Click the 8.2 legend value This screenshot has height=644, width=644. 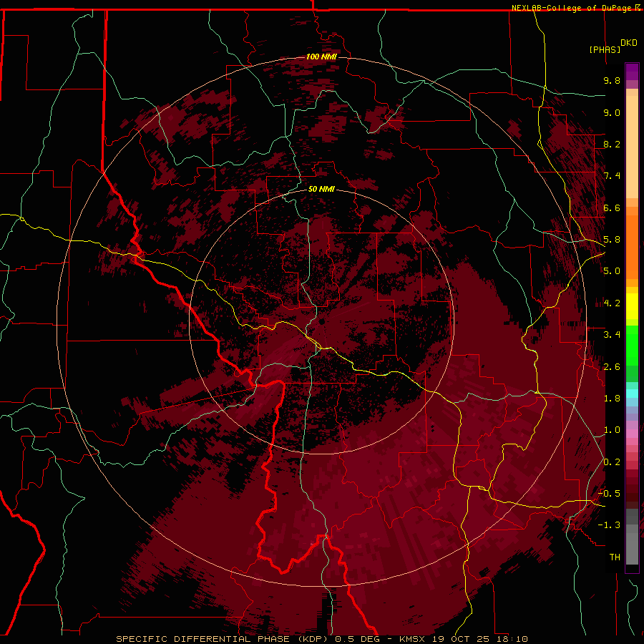pos(612,144)
